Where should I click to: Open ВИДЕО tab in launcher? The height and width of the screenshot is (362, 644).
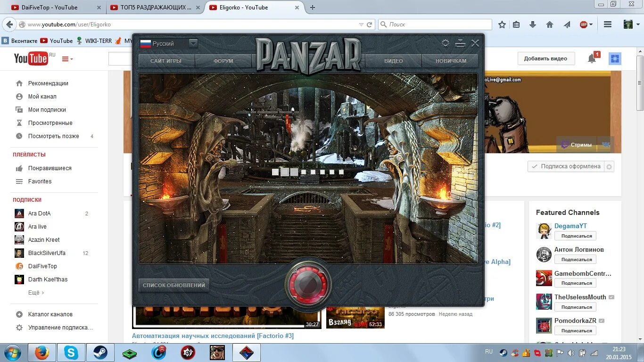click(393, 61)
